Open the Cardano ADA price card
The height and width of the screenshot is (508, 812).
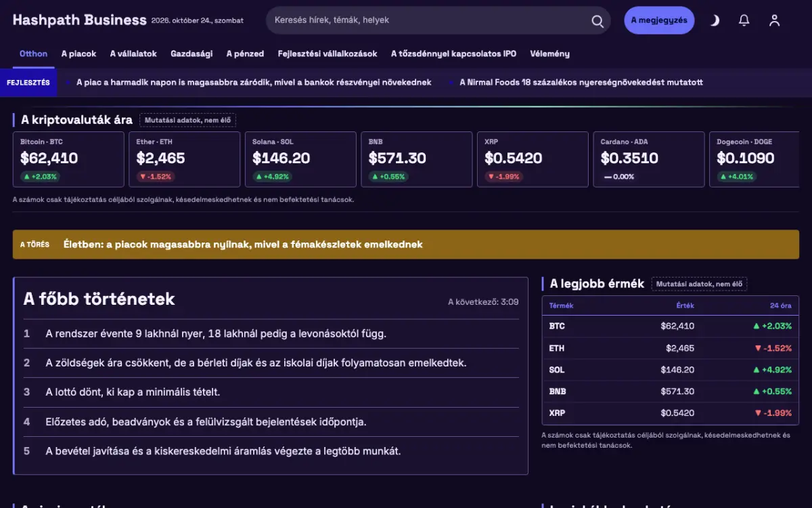tap(649, 159)
